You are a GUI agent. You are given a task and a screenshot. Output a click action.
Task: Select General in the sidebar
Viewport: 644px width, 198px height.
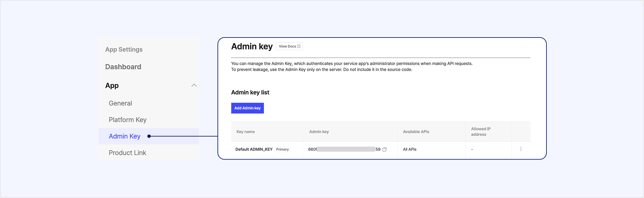(120, 103)
